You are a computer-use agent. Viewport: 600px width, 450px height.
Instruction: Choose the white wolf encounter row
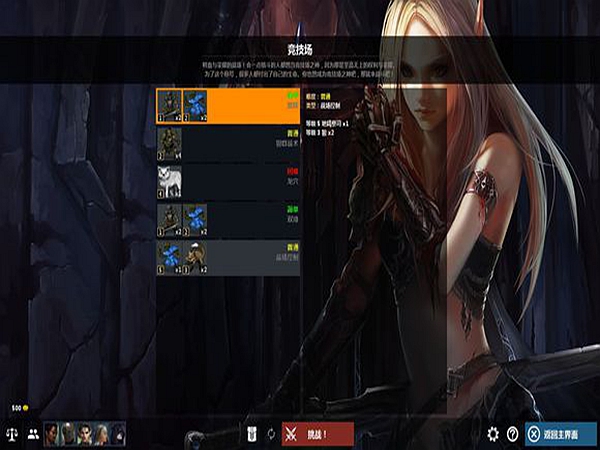coord(228,182)
